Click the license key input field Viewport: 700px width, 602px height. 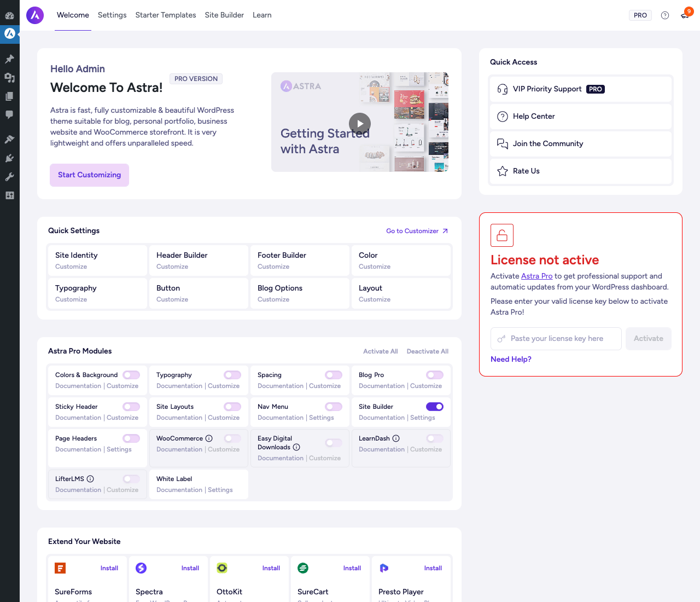coord(556,339)
